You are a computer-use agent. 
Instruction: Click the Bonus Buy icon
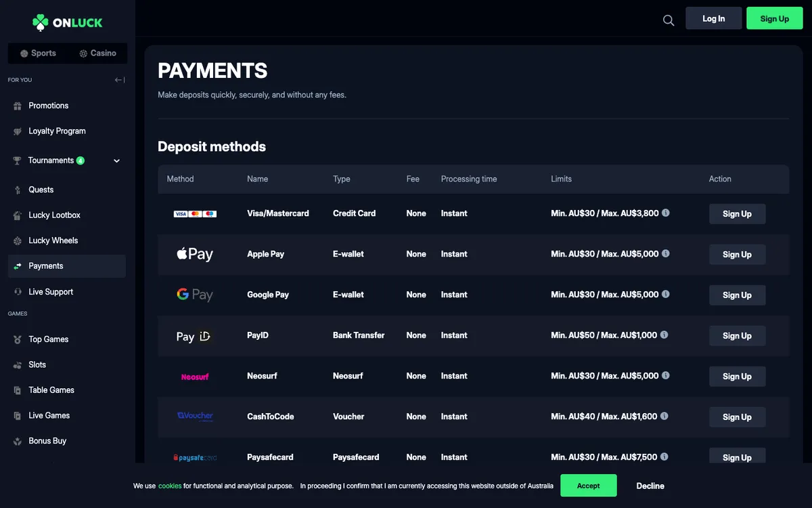(x=18, y=441)
